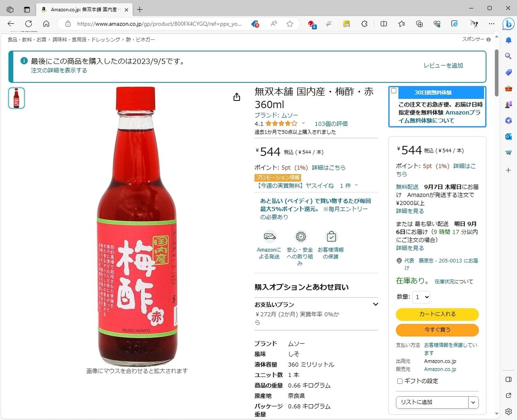Open 酢・ビネガー breadcrumb

coord(140,39)
